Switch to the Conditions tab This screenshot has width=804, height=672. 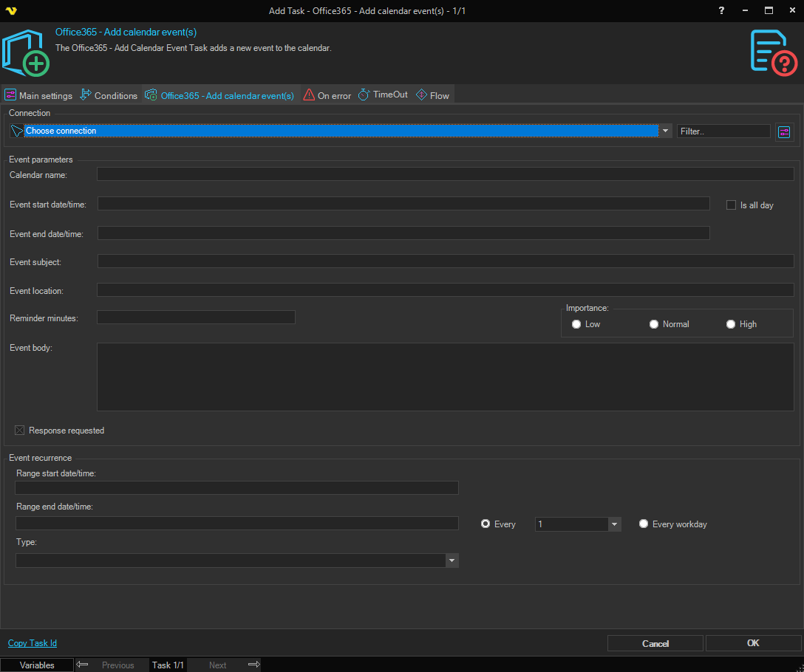click(x=109, y=95)
